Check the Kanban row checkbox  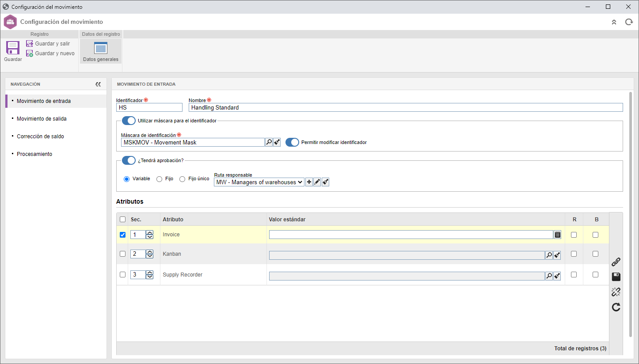coord(122,254)
